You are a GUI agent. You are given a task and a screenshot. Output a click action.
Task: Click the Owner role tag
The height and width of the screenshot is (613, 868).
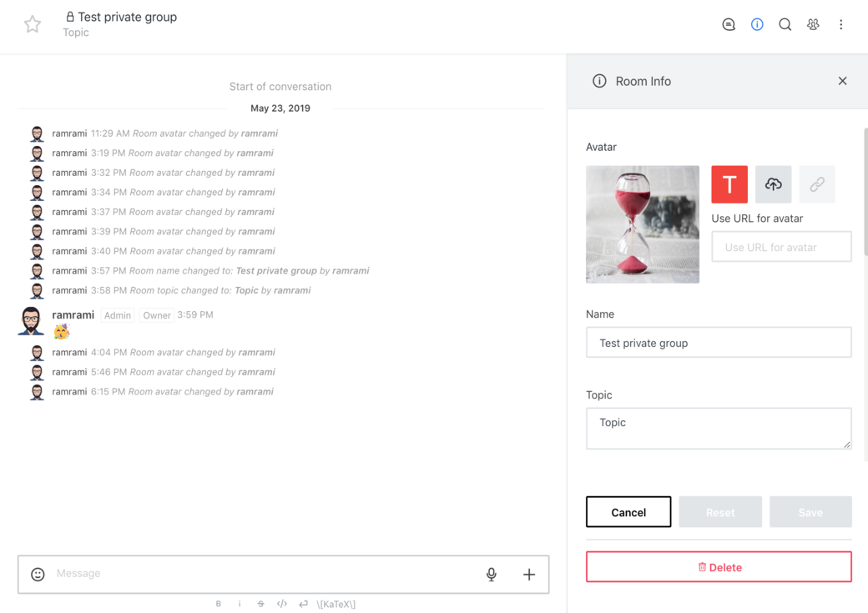click(157, 315)
